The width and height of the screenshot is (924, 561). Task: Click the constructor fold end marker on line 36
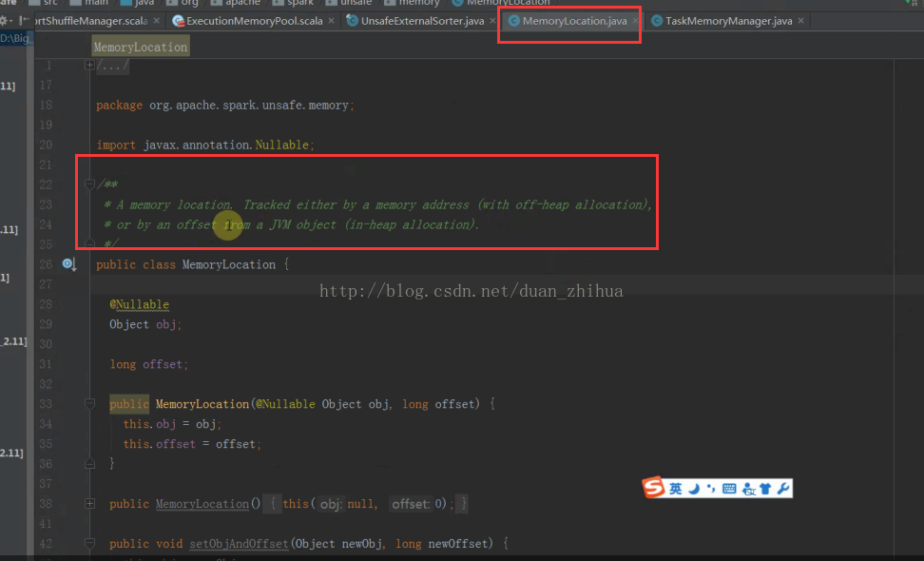(x=89, y=464)
